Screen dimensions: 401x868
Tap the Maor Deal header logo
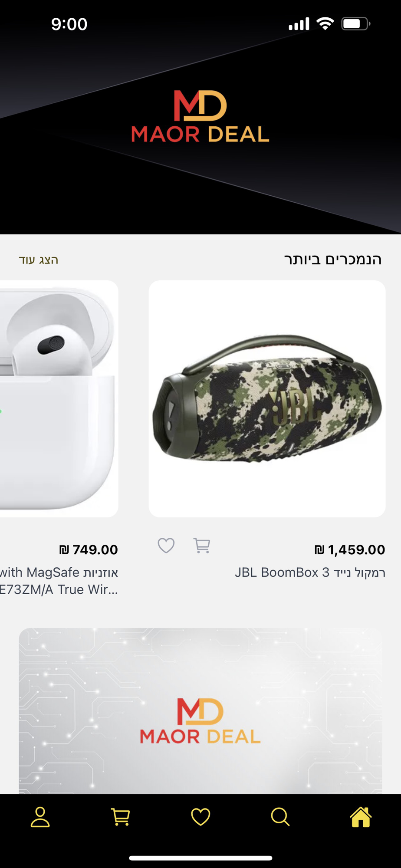click(x=200, y=116)
